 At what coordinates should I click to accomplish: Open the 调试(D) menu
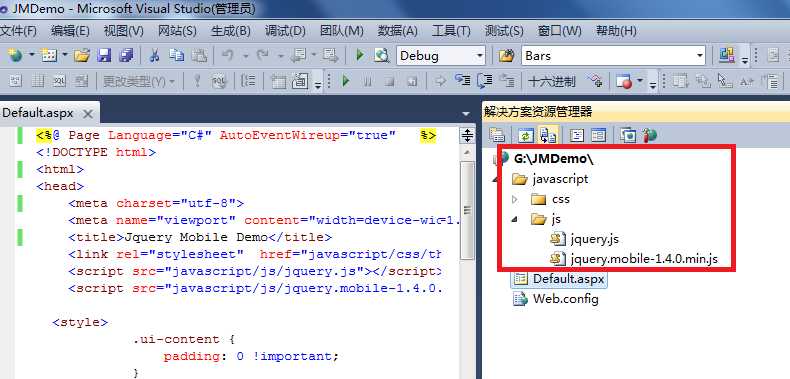[x=285, y=31]
